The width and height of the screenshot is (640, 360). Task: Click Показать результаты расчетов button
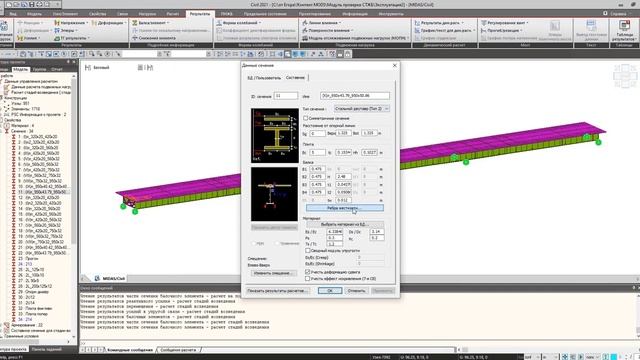tap(277, 291)
